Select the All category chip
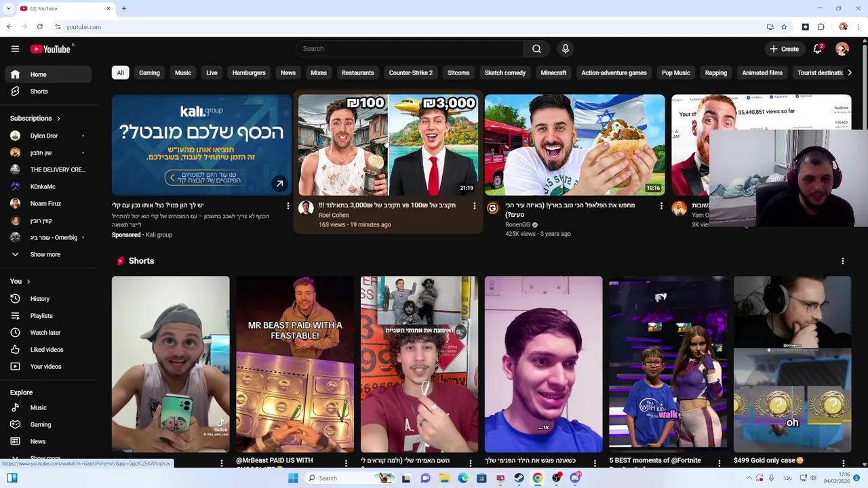868x488 pixels. (x=120, y=73)
